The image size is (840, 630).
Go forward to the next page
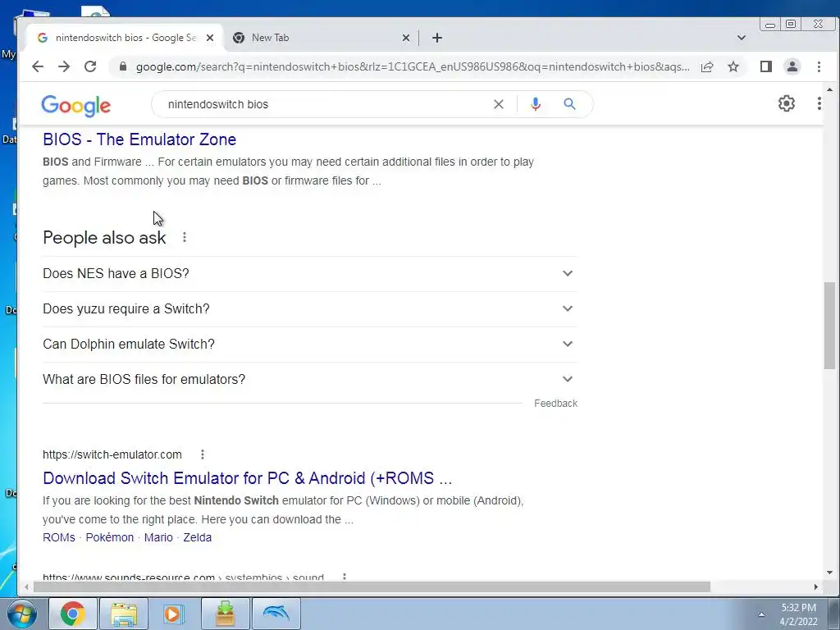point(64,66)
